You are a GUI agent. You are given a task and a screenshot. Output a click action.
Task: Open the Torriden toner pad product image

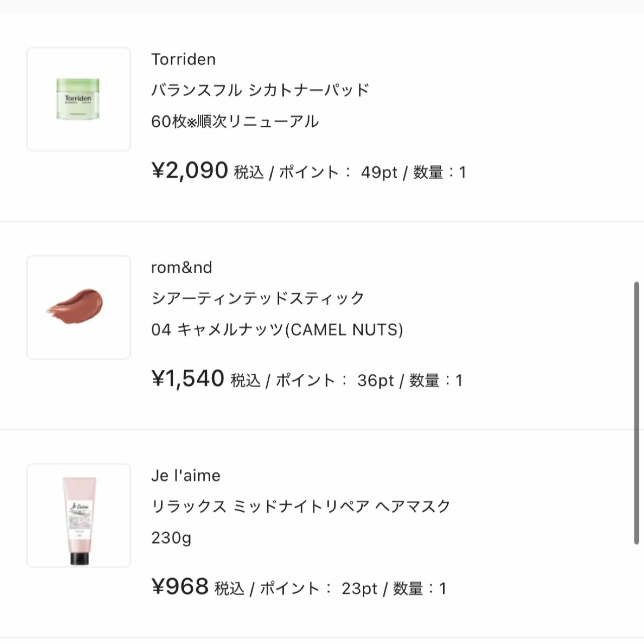78,99
